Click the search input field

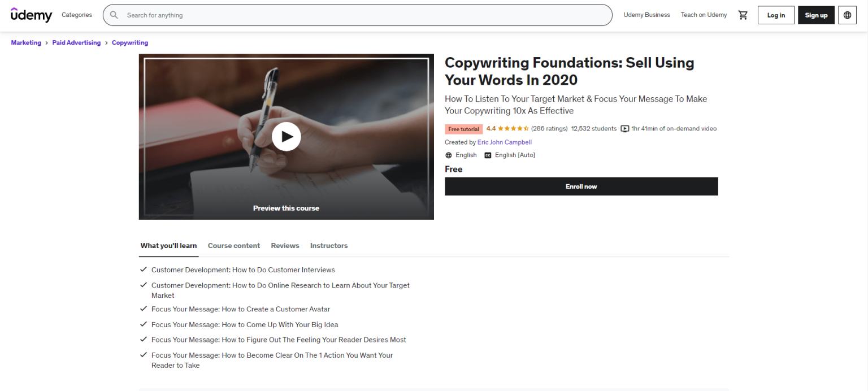pos(357,15)
